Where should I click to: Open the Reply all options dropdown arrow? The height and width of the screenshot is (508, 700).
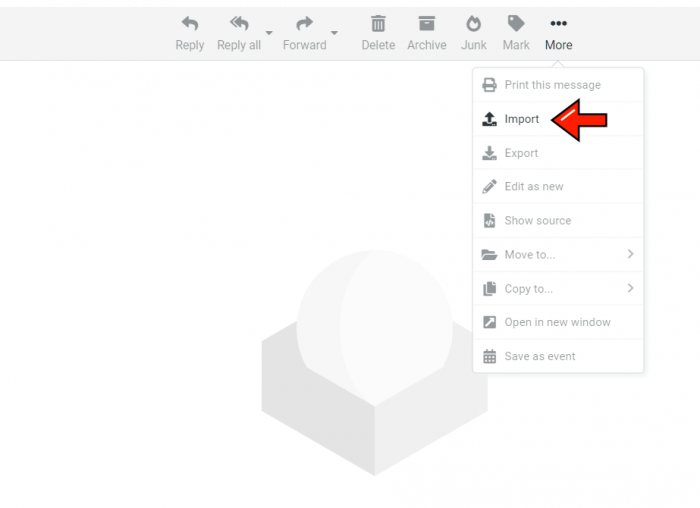click(269, 33)
